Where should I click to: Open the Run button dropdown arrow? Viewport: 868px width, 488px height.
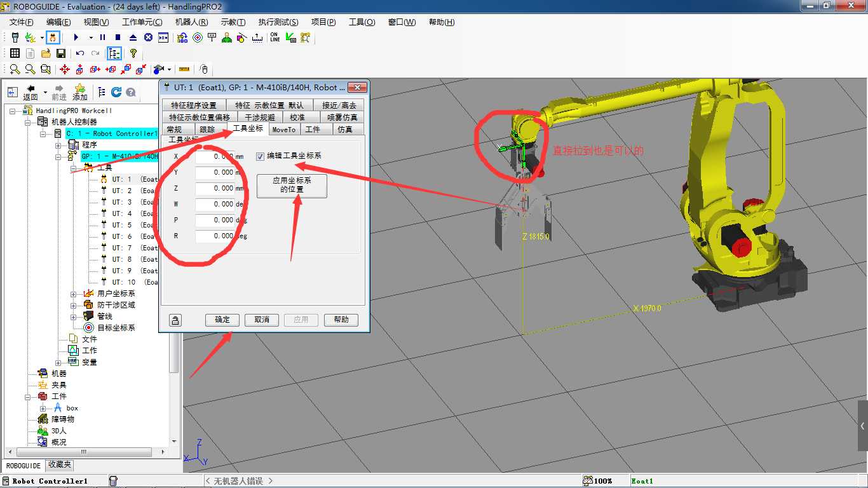(91, 37)
